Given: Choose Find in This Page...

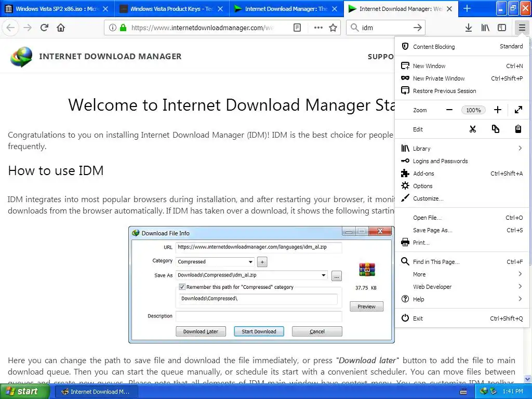Looking at the screenshot, I should coord(462,262).
